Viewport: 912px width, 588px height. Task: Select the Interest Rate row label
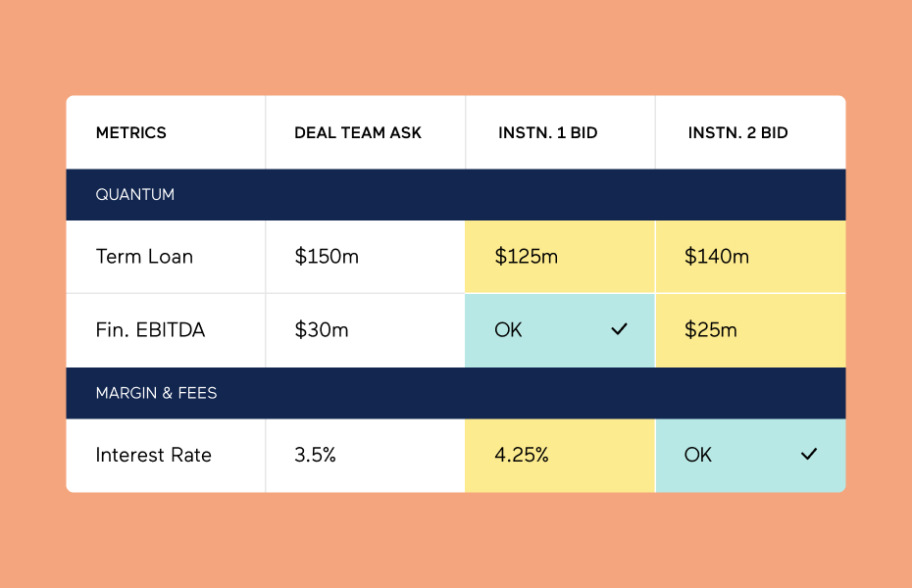point(153,455)
